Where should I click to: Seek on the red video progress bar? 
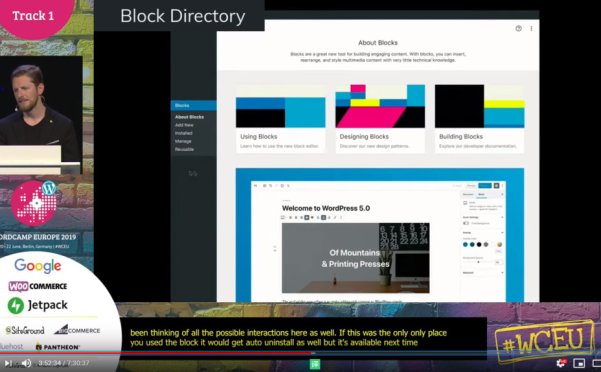click(x=156, y=353)
